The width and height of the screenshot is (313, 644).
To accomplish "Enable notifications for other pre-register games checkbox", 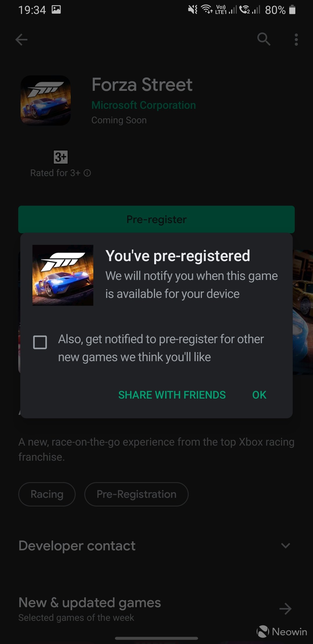I will click(40, 342).
